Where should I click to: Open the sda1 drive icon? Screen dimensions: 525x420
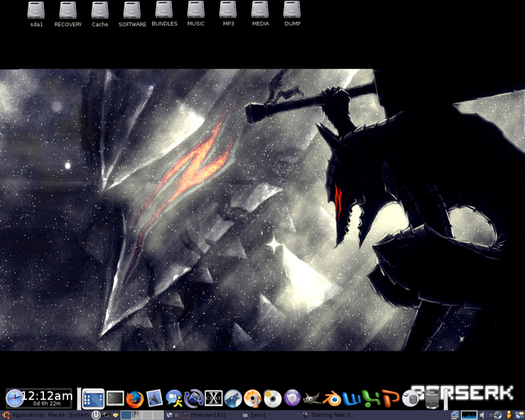[x=36, y=14]
